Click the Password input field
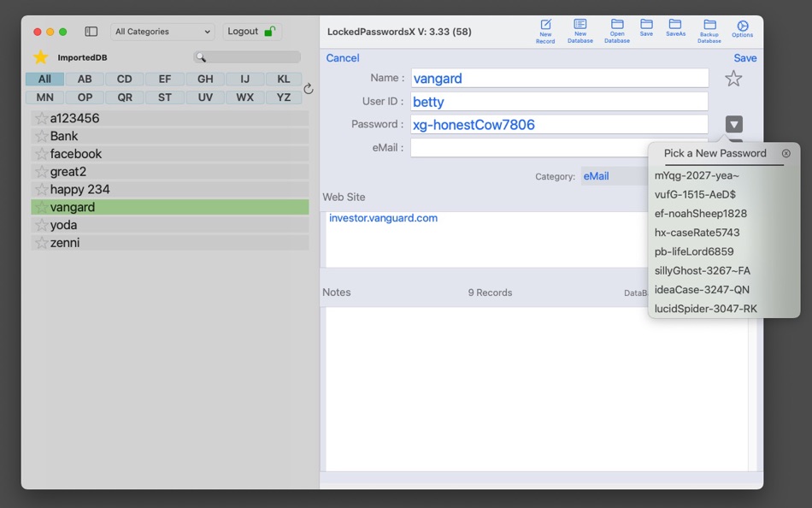 pyautogui.click(x=559, y=124)
